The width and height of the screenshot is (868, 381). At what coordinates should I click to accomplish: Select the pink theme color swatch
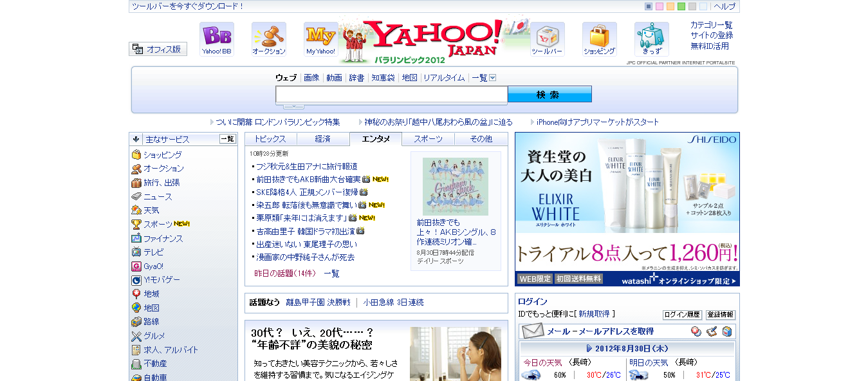(660, 6)
